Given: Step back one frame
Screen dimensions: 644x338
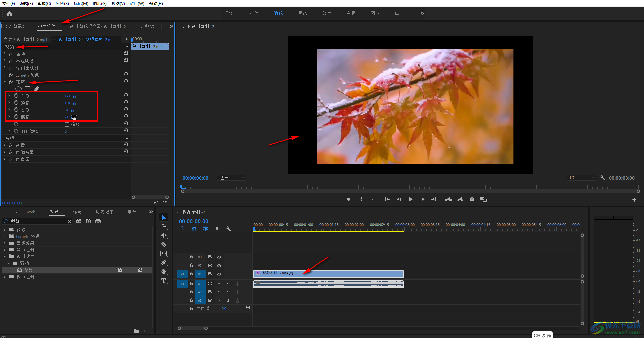Looking at the screenshot, I should (x=399, y=199).
